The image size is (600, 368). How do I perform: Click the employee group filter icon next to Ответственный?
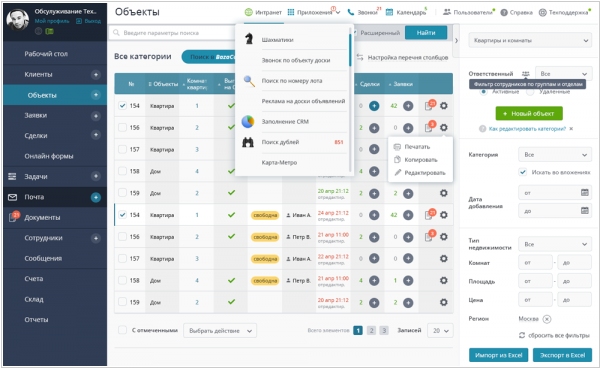526,73
